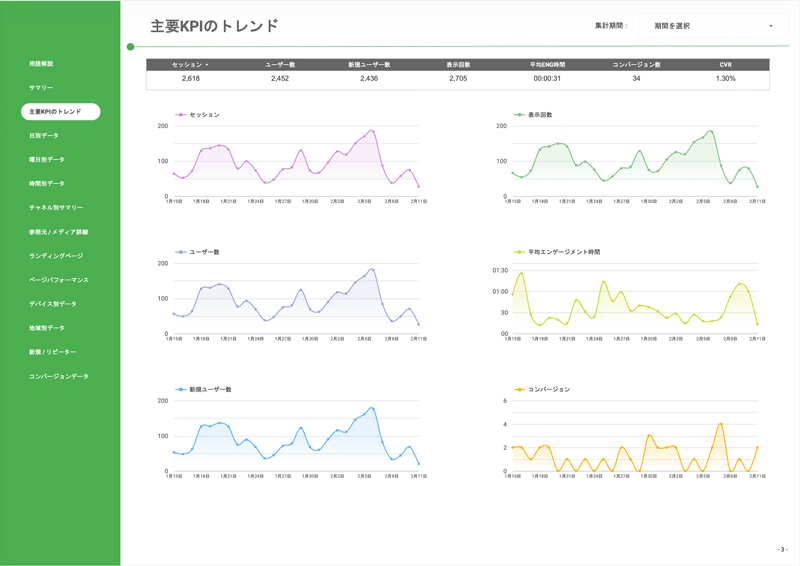This screenshot has width=800, height=566.
Task: Navigate to チャネル別サマリー page
Action: point(56,208)
